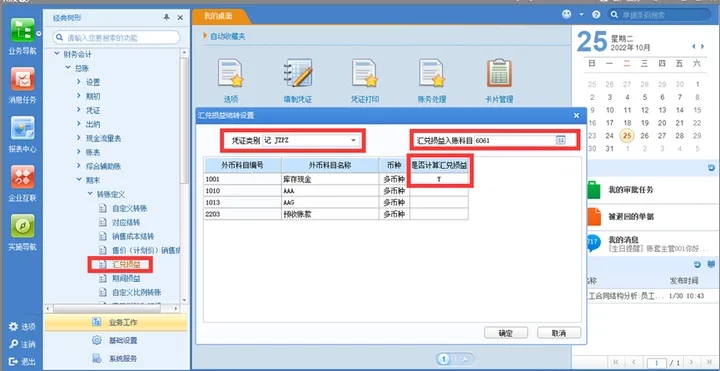Open the 报表中心 sidebar icon

(22, 128)
